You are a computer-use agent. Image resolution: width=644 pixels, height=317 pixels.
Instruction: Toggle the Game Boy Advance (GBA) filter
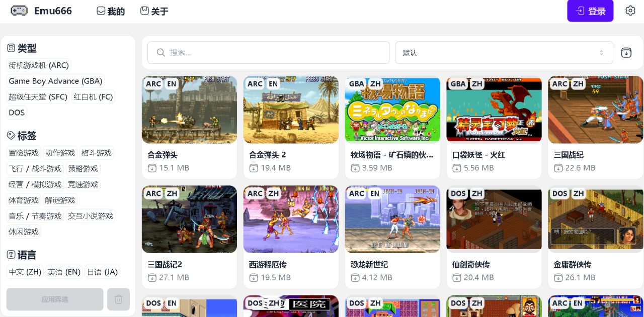(55, 81)
